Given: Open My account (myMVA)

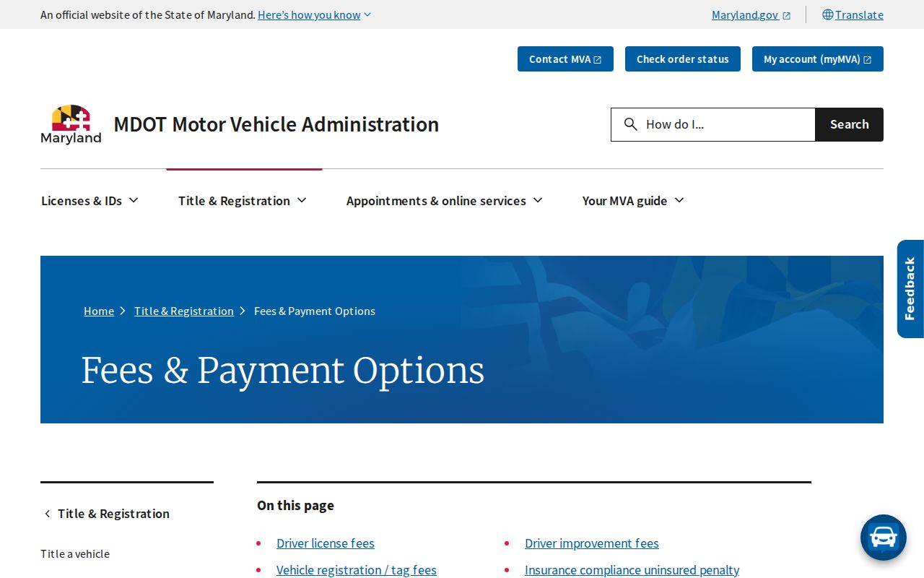Looking at the screenshot, I should pos(818,59).
